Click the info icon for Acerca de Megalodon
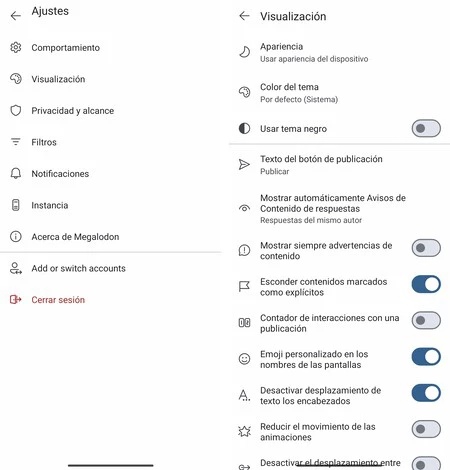This screenshot has width=450, height=470. (x=16, y=236)
